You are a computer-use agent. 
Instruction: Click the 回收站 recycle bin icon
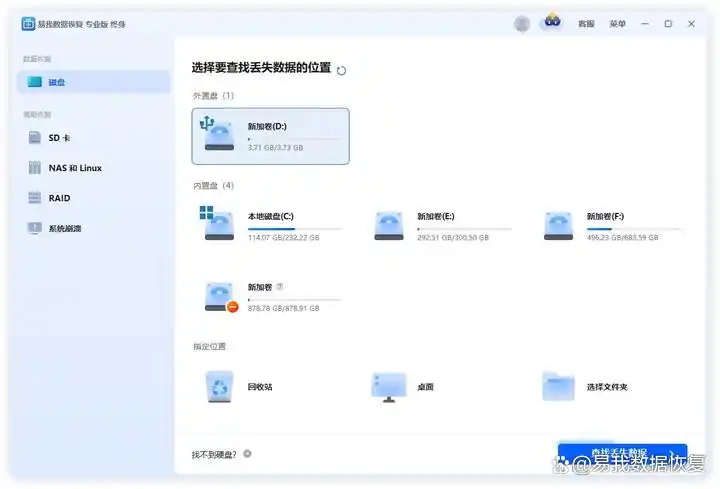(x=219, y=387)
